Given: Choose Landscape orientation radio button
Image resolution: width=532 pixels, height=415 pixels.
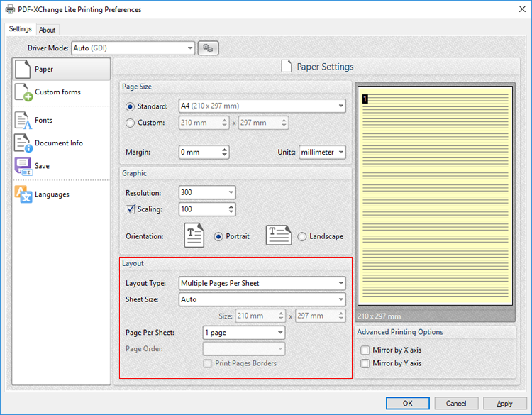Looking at the screenshot, I should click(302, 236).
